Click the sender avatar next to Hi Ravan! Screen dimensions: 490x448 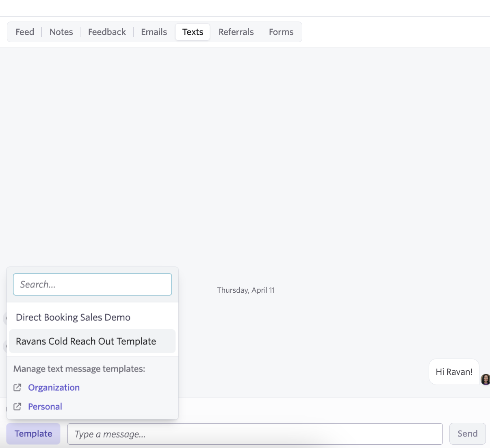click(x=486, y=379)
